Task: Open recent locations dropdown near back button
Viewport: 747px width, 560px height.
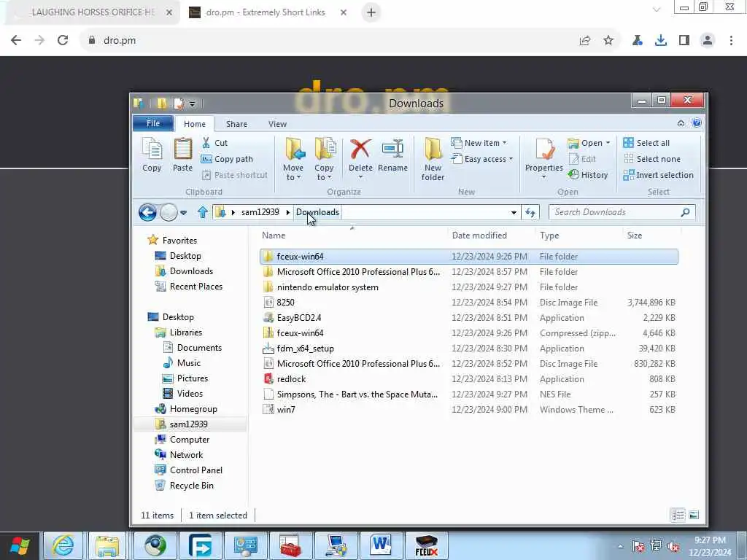Action: (x=183, y=212)
